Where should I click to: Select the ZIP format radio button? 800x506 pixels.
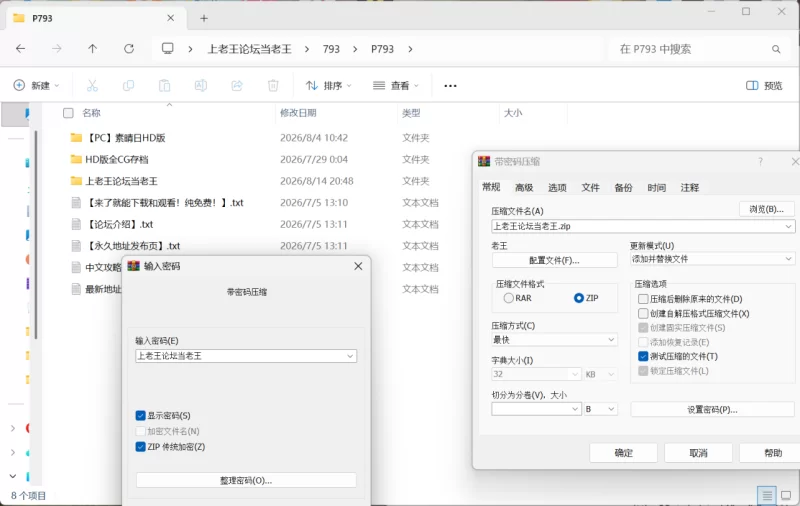tap(579, 298)
